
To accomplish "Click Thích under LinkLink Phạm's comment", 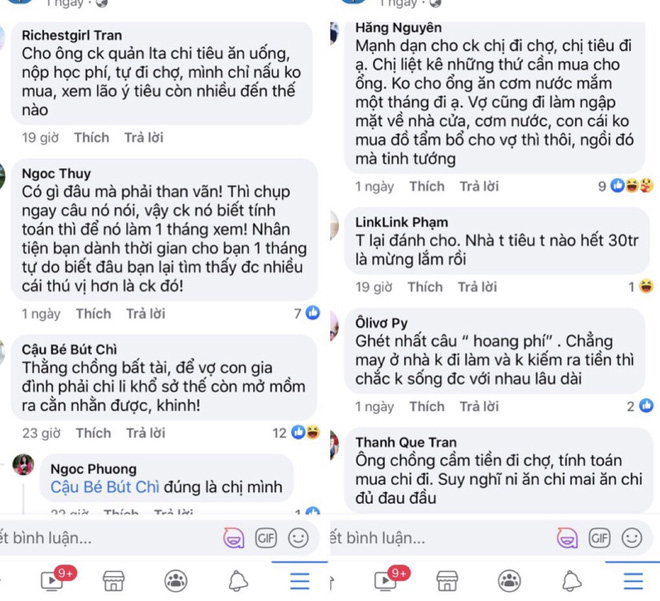I will pyautogui.click(x=425, y=287).
